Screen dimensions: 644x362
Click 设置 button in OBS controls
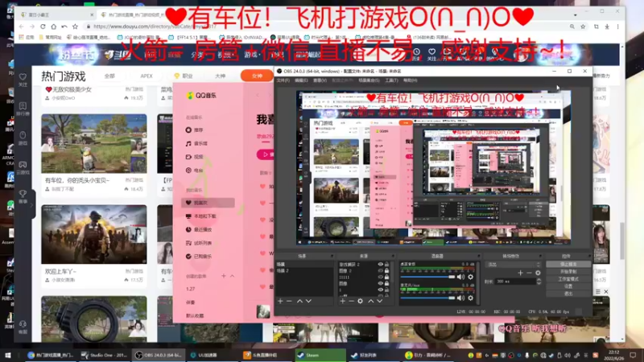pos(568,286)
